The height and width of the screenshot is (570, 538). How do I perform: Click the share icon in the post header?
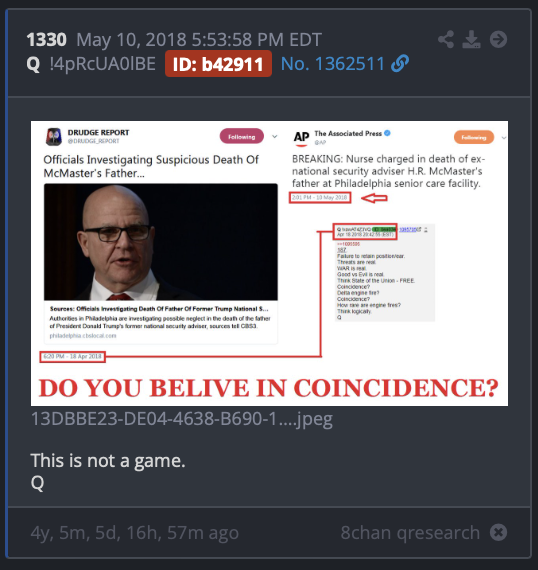click(x=446, y=39)
